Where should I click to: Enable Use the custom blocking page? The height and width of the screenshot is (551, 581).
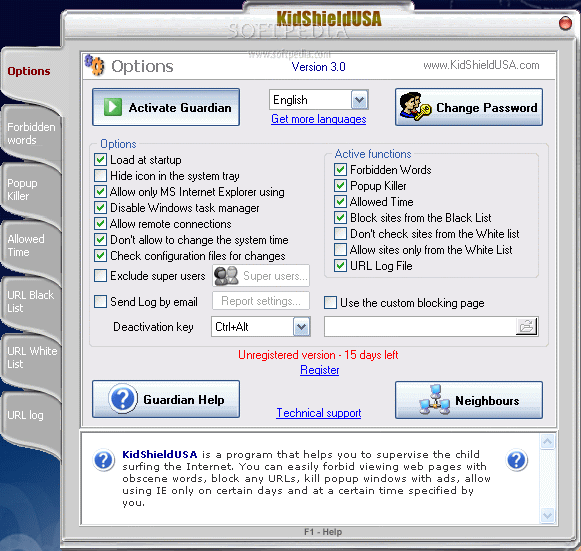[x=331, y=302]
